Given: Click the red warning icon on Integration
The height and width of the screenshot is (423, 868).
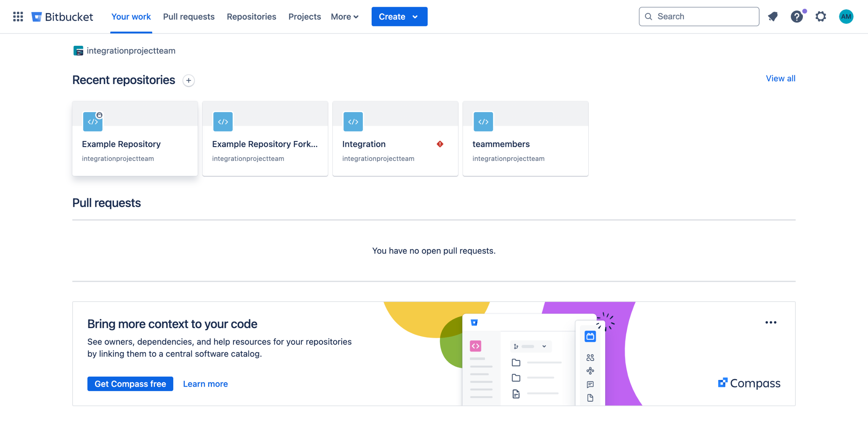Looking at the screenshot, I should click(x=440, y=144).
